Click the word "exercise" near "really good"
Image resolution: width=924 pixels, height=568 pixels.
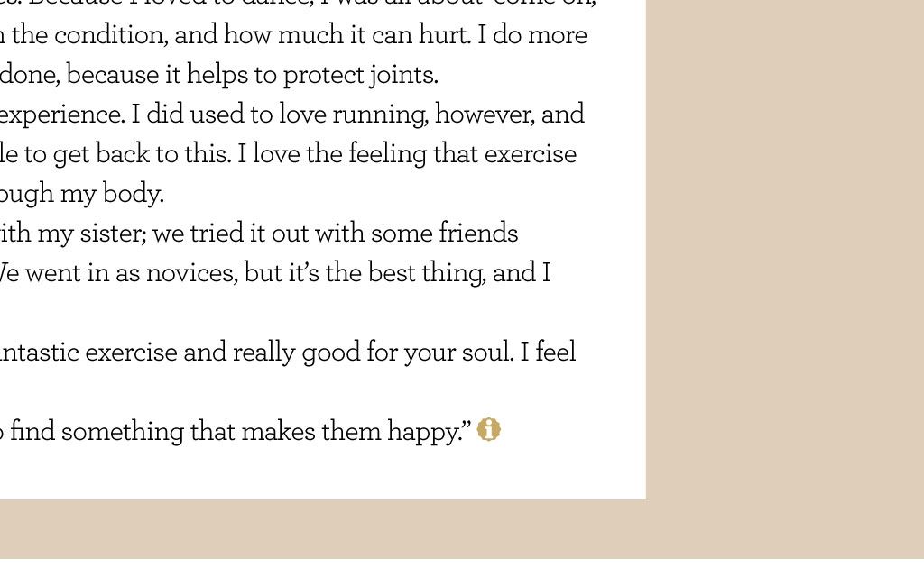point(131,352)
